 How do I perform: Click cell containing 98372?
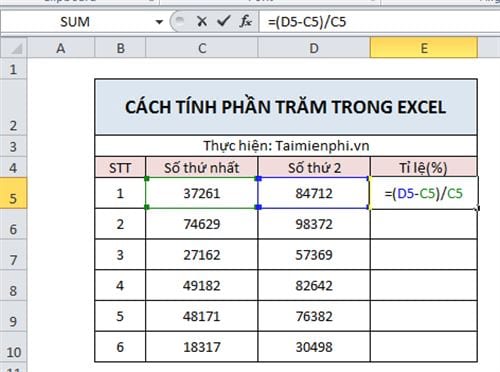[314, 224]
